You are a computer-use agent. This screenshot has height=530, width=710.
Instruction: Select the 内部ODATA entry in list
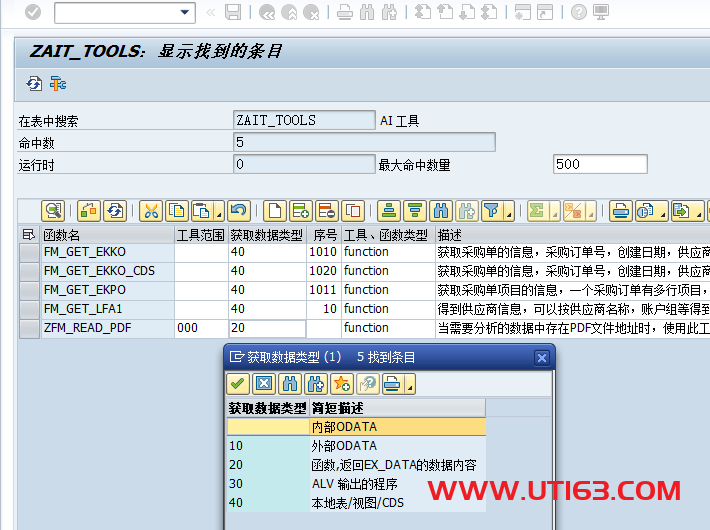point(343,427)
